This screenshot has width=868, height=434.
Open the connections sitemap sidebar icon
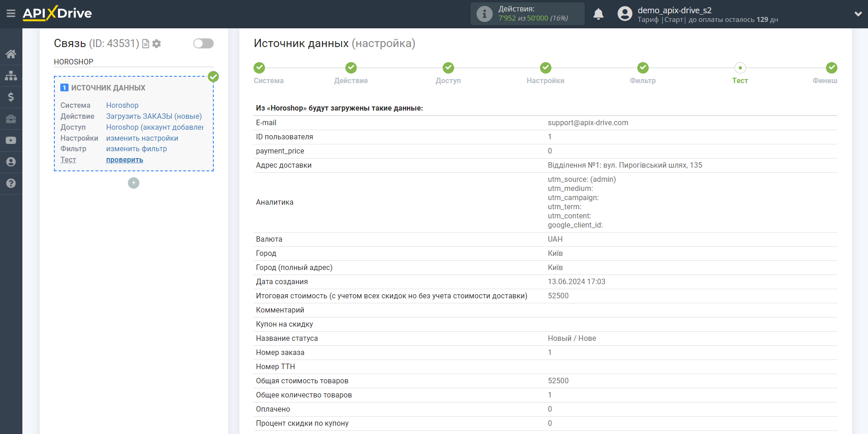point(11,75)
